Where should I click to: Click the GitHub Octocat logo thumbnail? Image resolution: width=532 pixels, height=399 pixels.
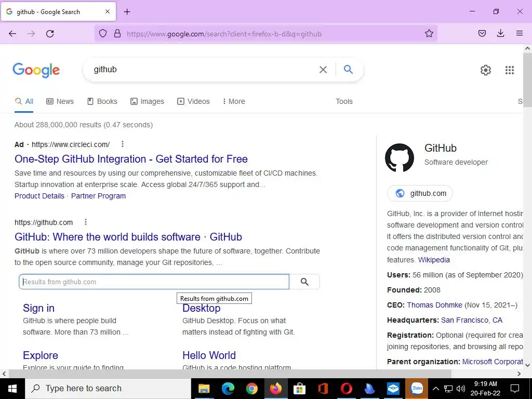[x=400, y=157]
